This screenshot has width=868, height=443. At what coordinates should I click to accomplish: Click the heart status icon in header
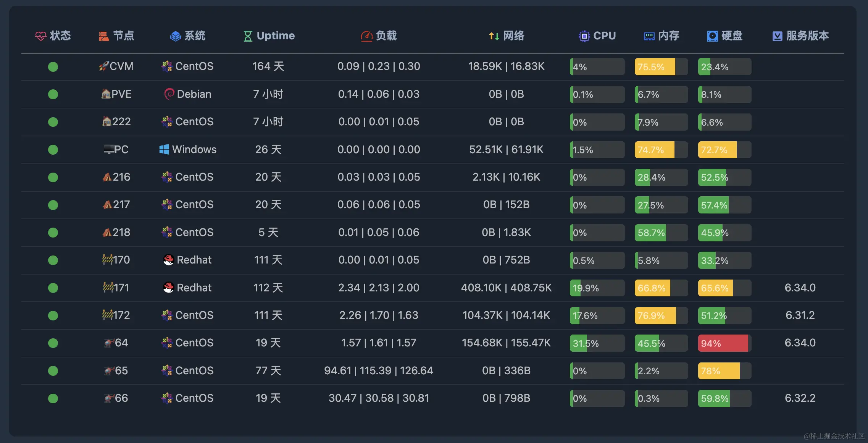point(40,36)
